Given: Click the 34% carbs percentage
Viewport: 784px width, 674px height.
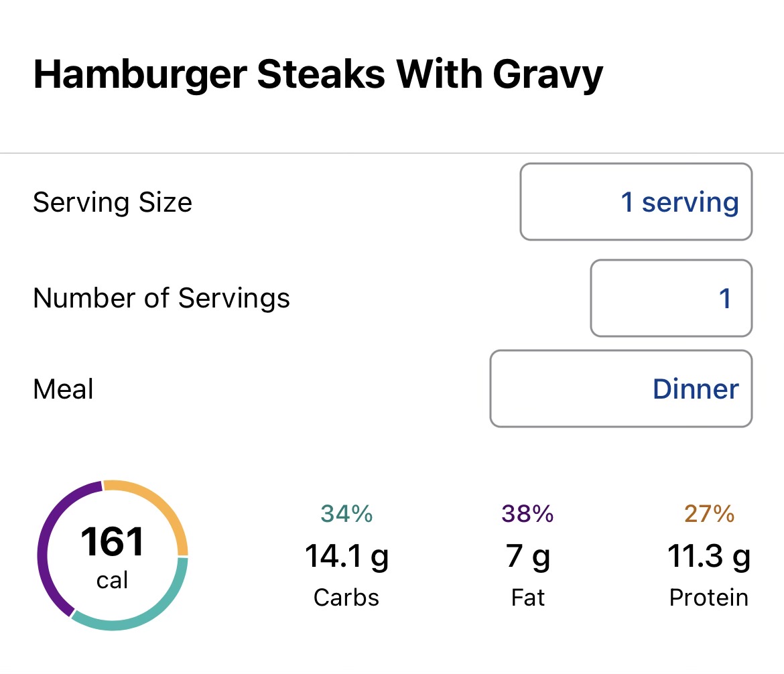Looking at the screenshot, I should click(346, 514).
